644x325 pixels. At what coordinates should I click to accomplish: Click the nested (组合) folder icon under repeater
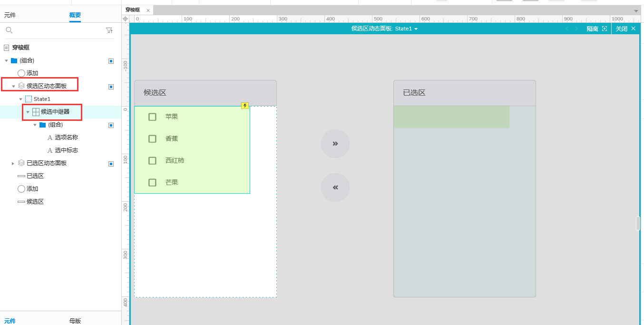42,125
